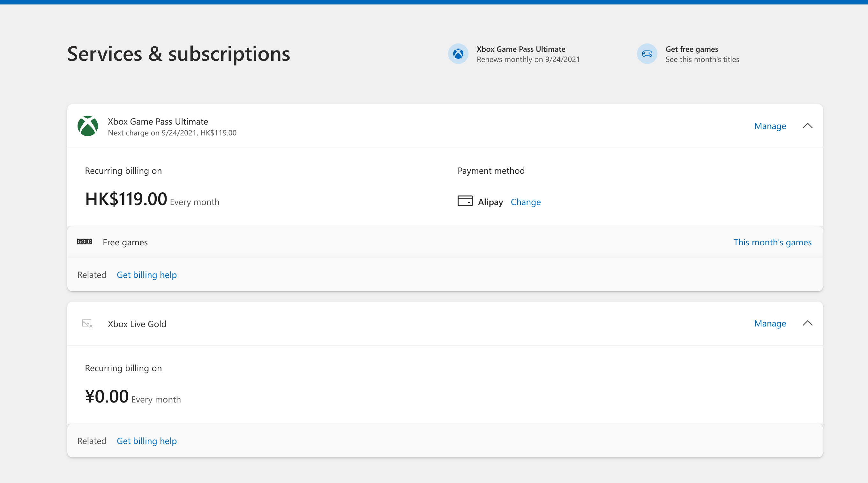Change the Alipay payment method
The width and height of the screenshot is (868, 483).
pyautogui.click(x=526, y=202)
